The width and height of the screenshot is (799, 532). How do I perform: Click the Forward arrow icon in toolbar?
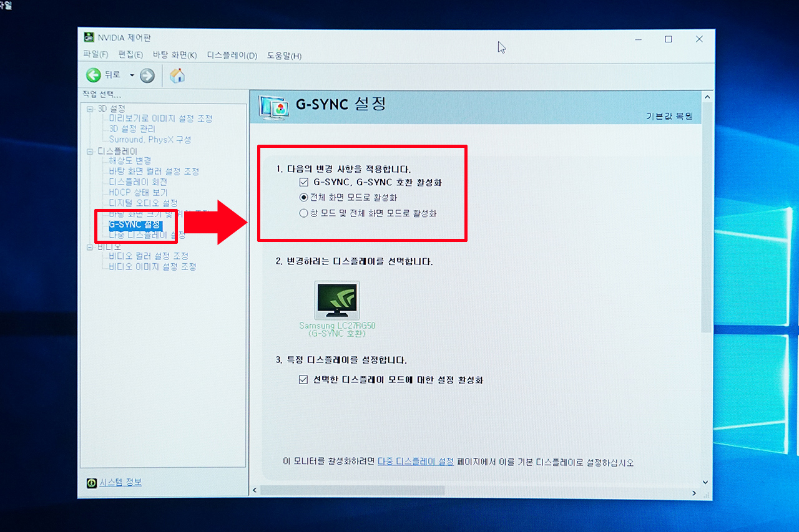point(147,76)
